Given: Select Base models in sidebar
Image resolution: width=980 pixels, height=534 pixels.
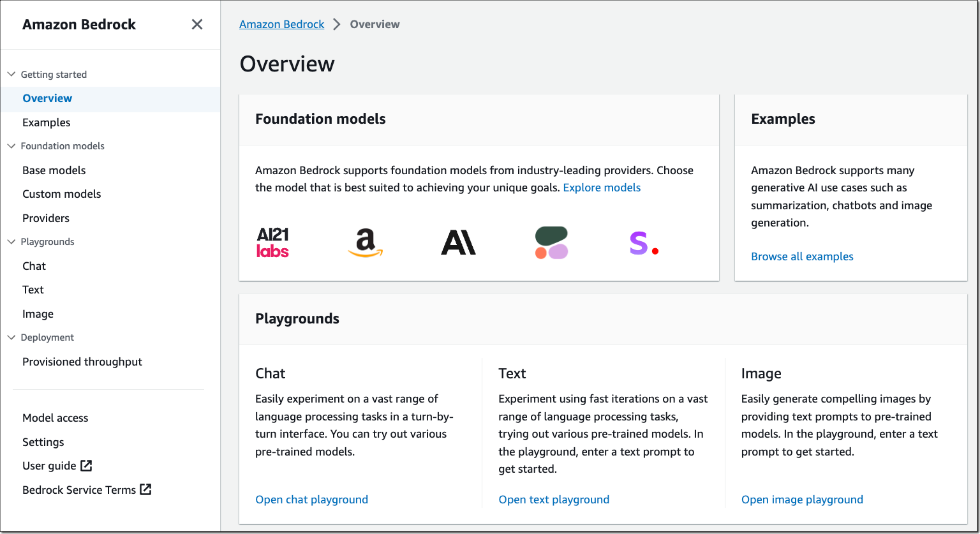Looking at the screenshot, I should (54, 170).
